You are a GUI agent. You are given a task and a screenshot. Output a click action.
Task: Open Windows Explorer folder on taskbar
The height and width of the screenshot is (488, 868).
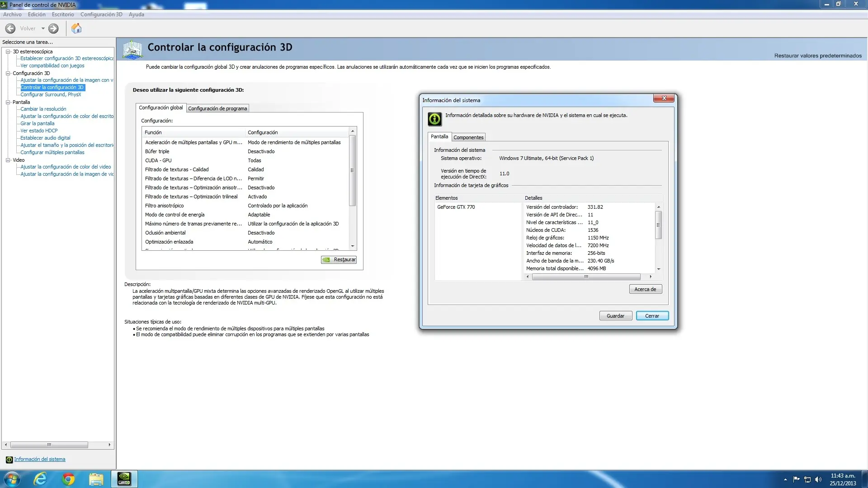[x=96, y=479]
